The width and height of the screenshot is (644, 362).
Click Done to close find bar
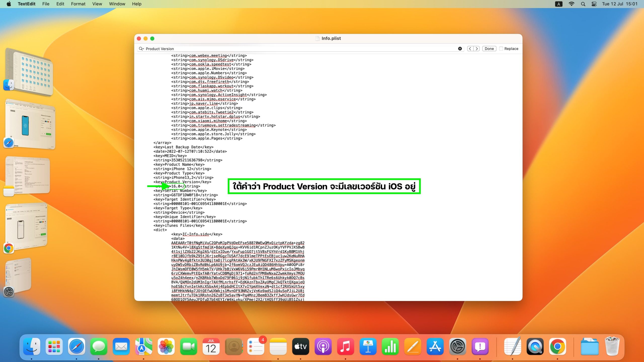click(x=489, y=49)
